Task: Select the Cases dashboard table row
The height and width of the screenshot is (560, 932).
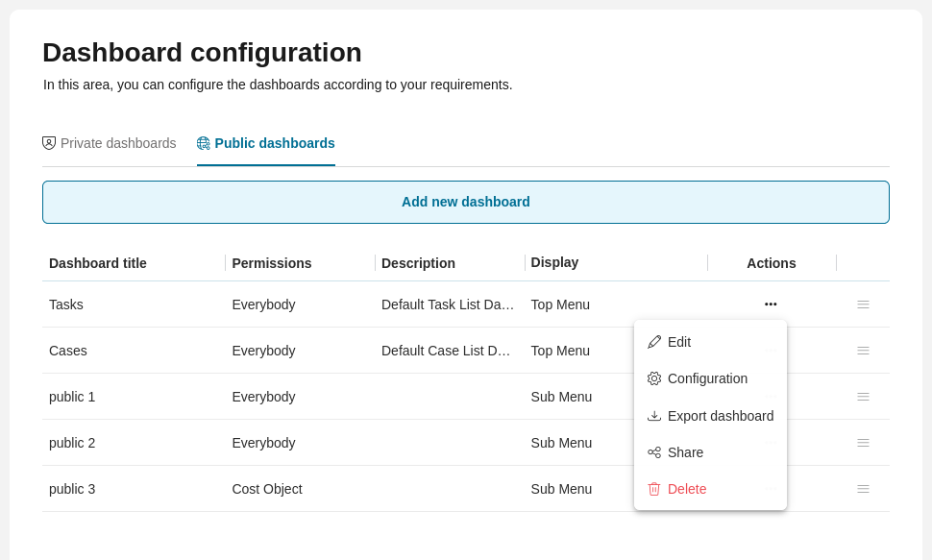Action: pyautogui.click(x=288, y=351)
